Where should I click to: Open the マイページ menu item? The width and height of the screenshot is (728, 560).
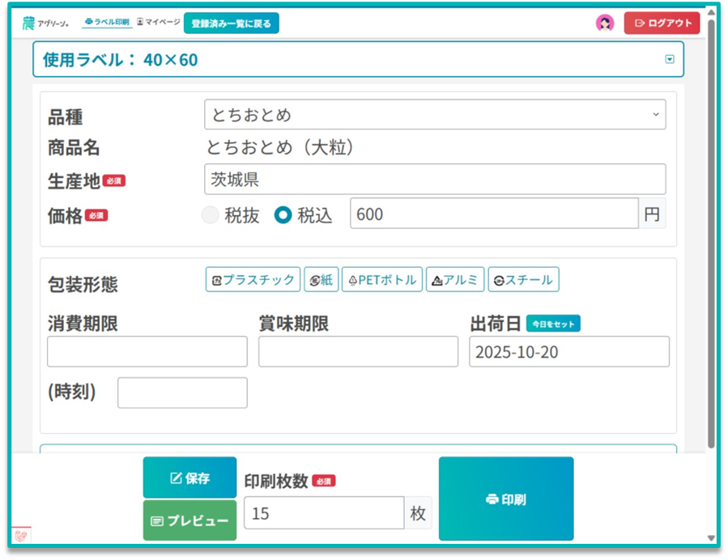159,22
